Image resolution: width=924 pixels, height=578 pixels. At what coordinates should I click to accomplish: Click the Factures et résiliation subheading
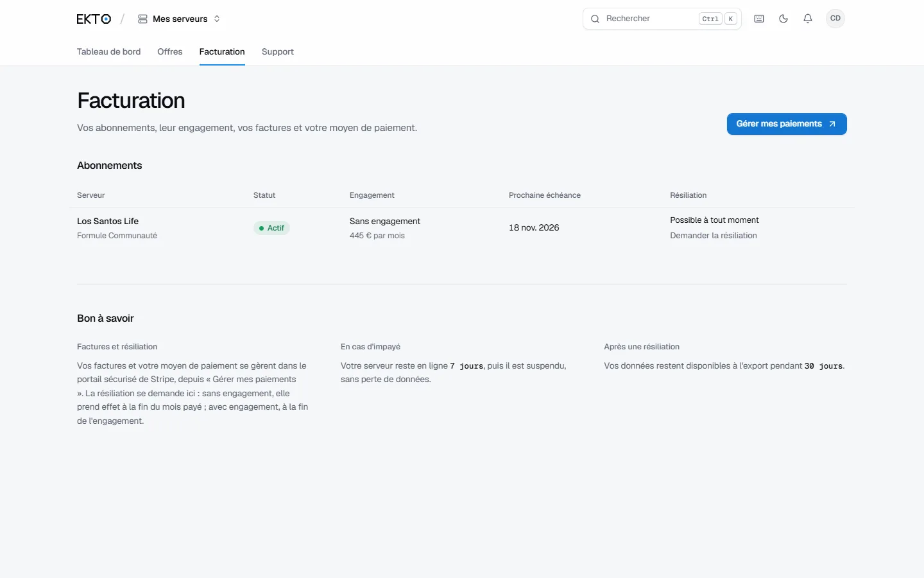117,347
